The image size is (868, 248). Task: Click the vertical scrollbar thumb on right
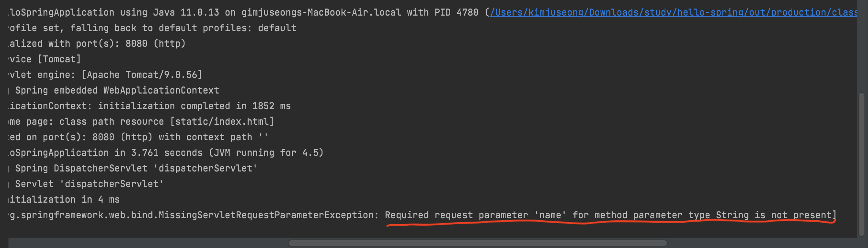862,164
